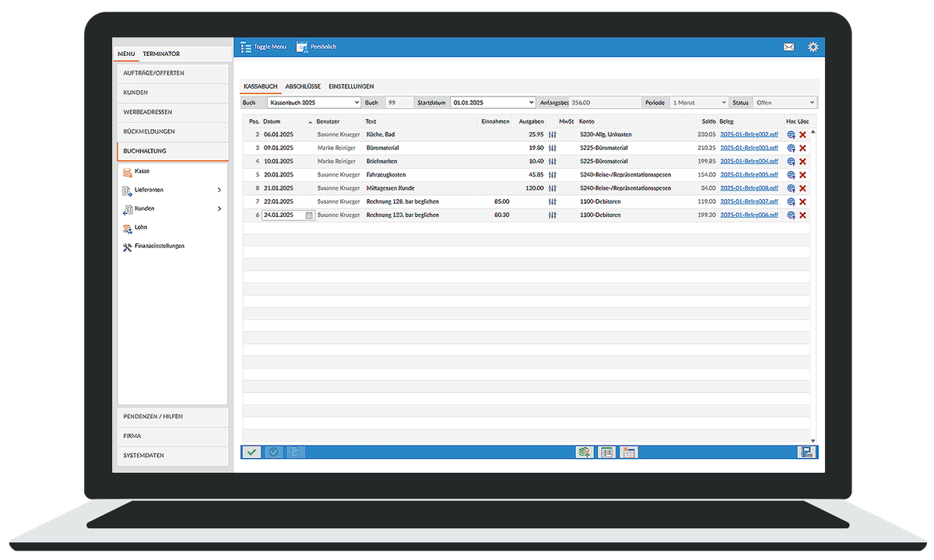Screen dimensions: 934x560
Task: Expand the Periode dropdown showing 1 Monat
Action: point(699,103)
